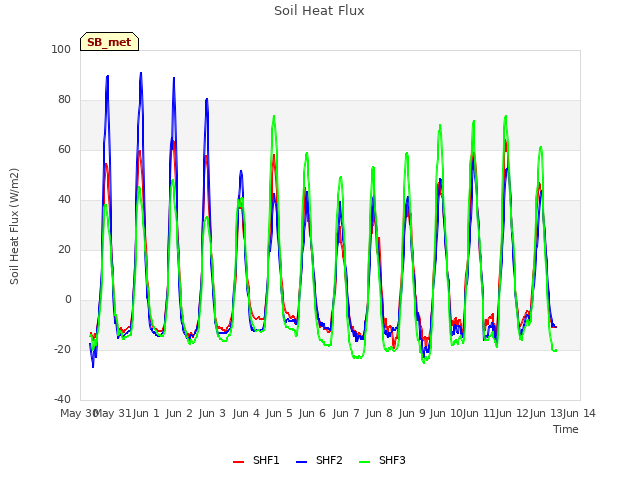This screenshot has height=480, width=640.
Task: Click the Jun 10 x-axis label
Action: [x=446, y=413]
